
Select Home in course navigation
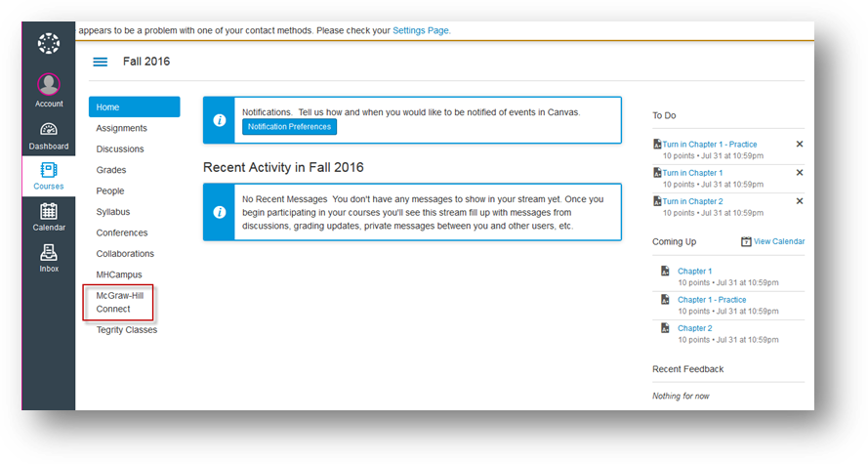[x=134, y=107]
